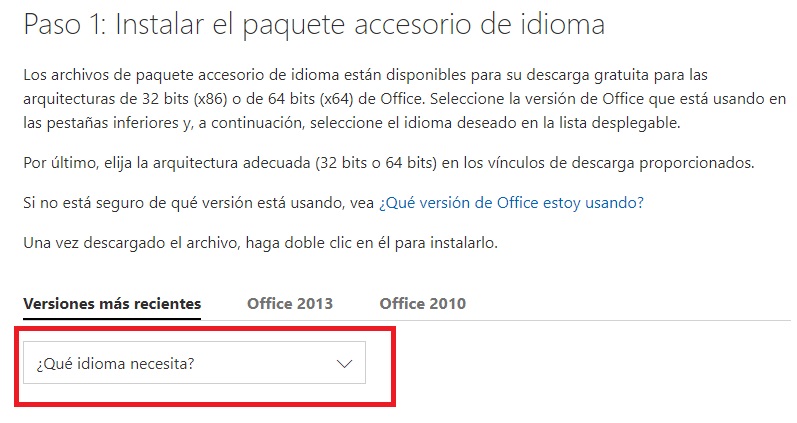Open "¿Qué versión de Office estoy usando?" link
The height and width of the screenshot is (423, 797).
(x=511, y=203)
